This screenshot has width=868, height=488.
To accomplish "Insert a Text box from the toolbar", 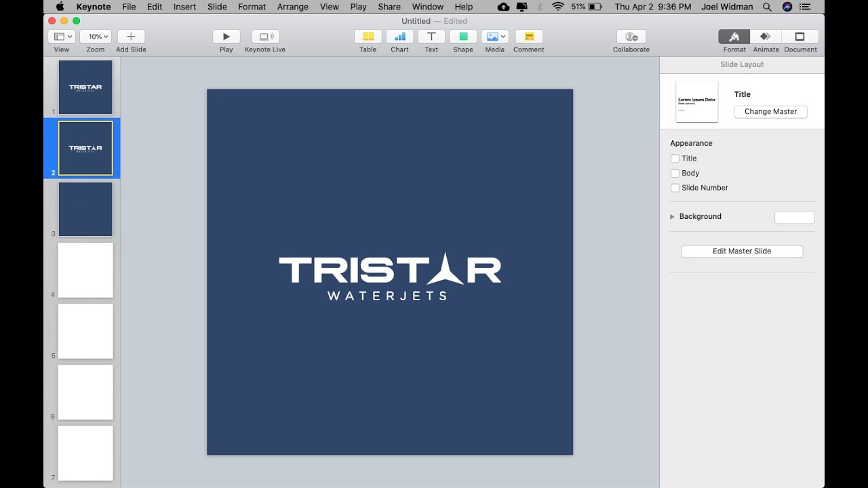I will click(x=431, y=37).
